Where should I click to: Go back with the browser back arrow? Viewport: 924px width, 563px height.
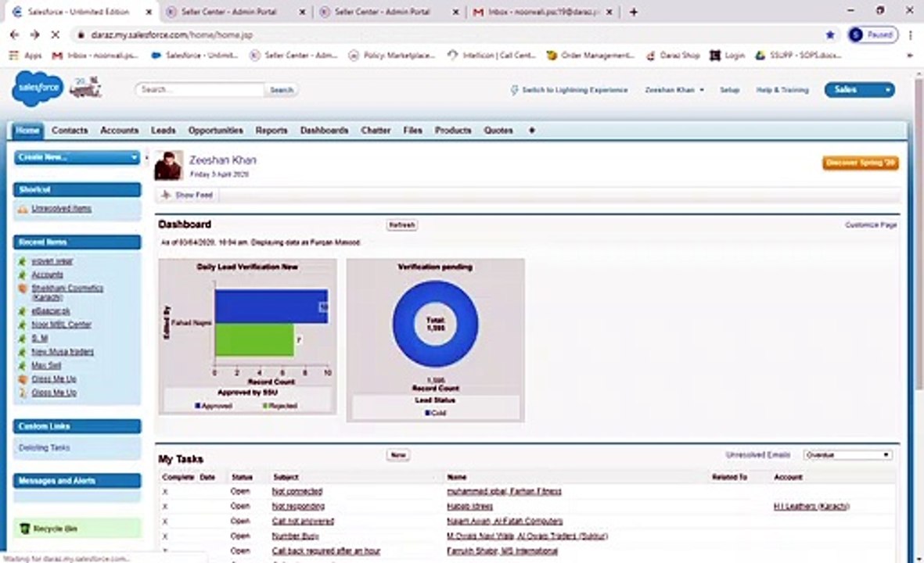[14, 34]
